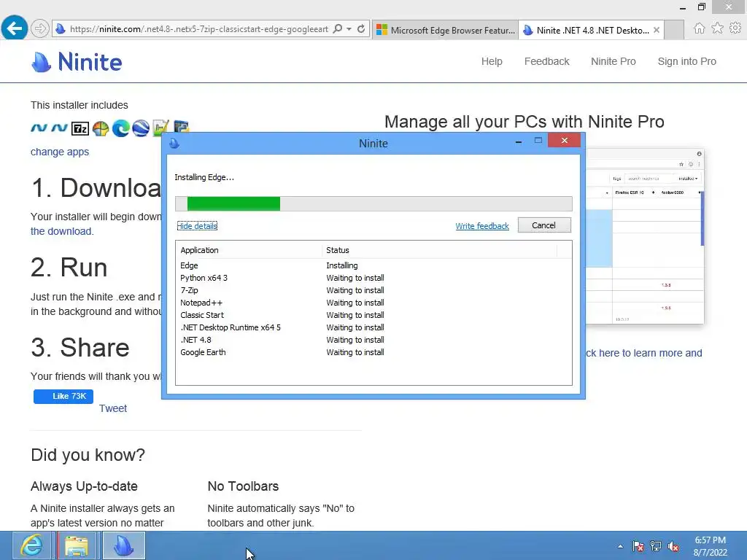Click the search magnifier in address bar

point(337,29)
